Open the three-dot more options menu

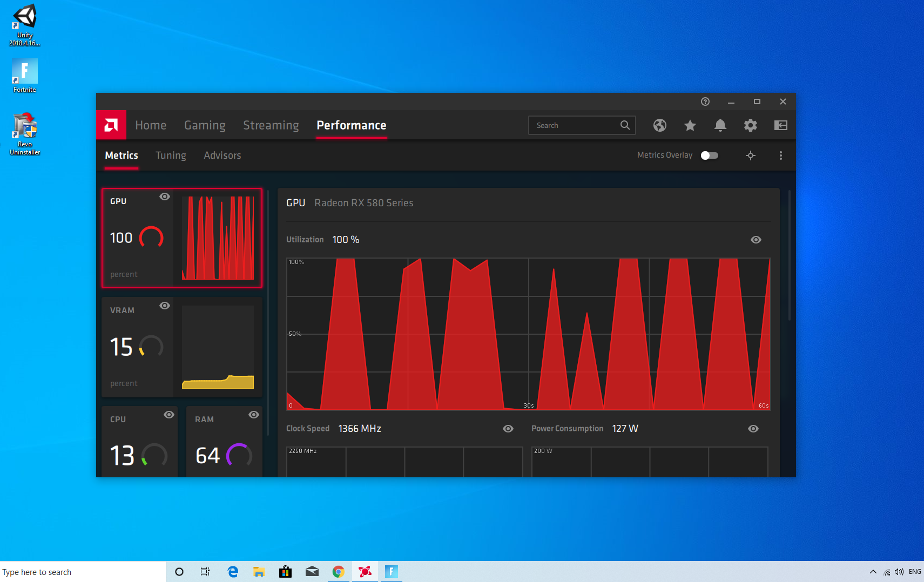point(780,155)
